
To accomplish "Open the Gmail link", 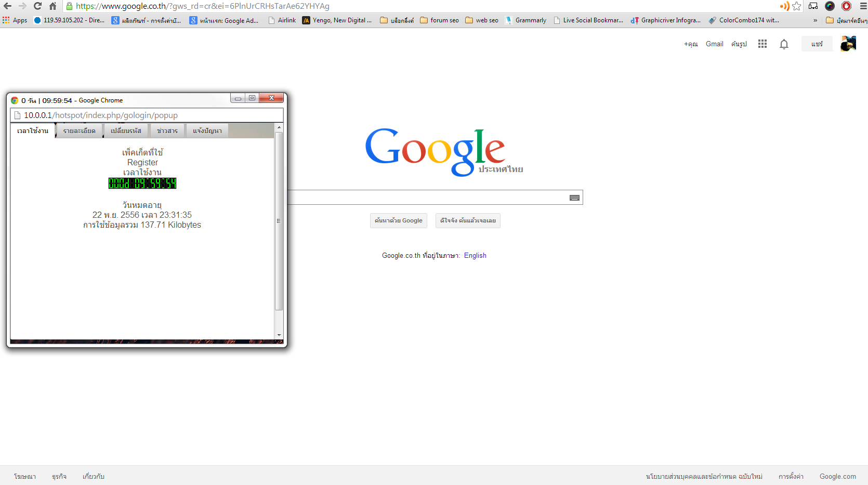I will [714, 44].
